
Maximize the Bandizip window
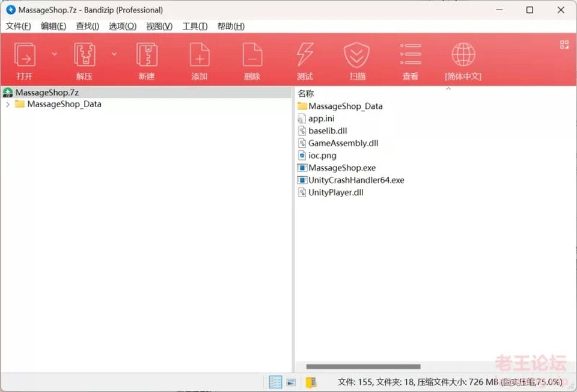point(530,10)
